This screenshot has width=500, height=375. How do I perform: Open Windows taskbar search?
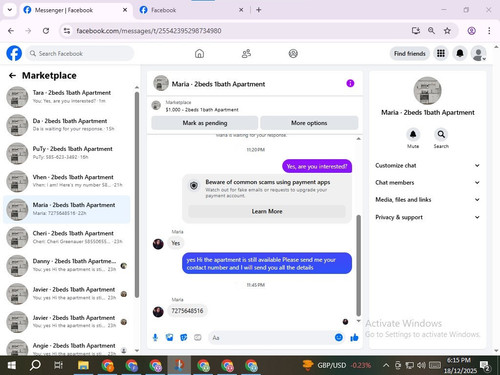(35, 365)
